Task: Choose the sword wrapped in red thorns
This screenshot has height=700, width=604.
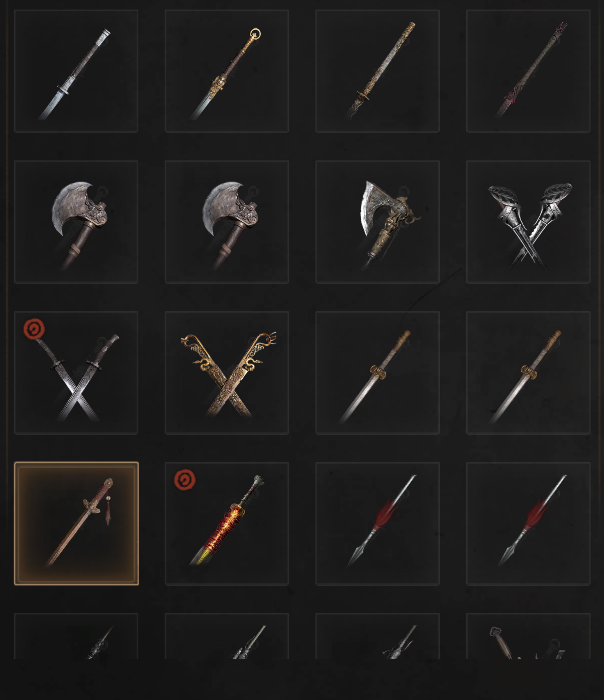Action: pos(528,71)
